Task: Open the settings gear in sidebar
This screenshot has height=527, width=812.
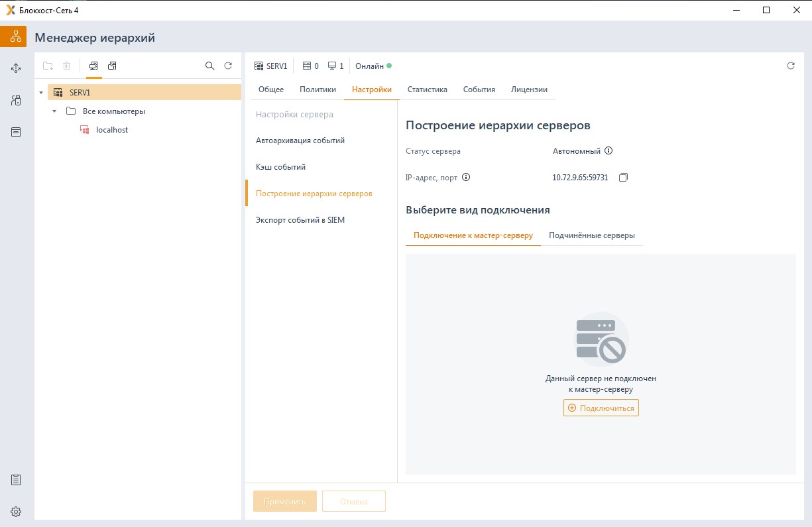Action: pos(16,512)
